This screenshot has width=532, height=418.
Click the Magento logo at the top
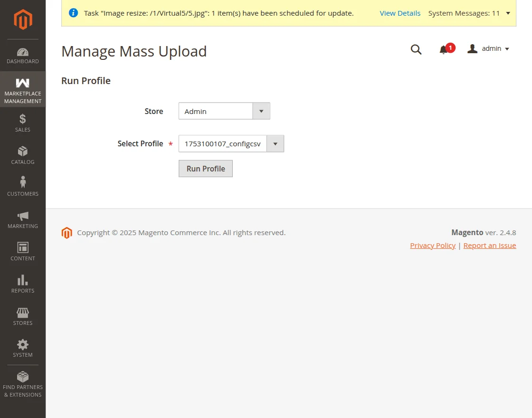click(22, 19)
